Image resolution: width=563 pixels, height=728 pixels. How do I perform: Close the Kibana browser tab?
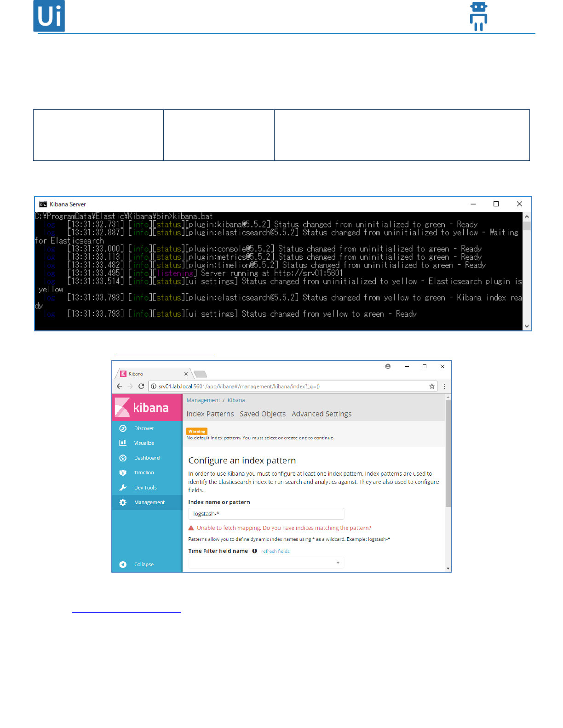click(x=186, y=374)
